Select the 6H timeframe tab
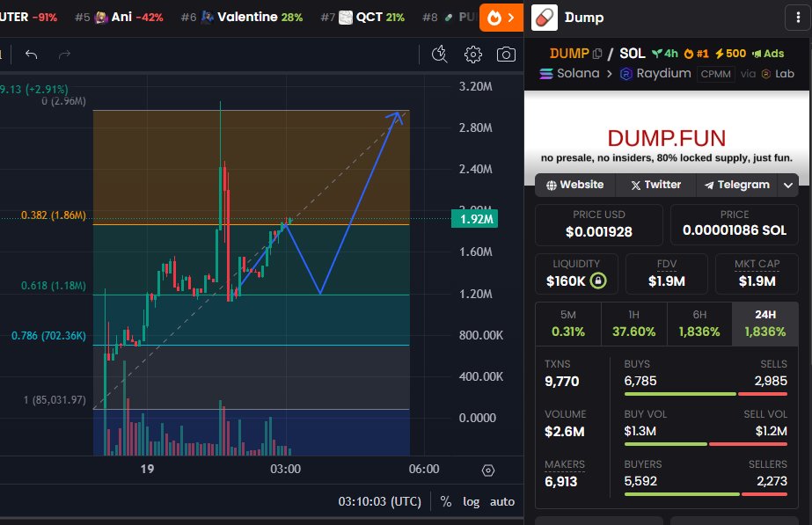Image resolution: width=812 pixels, height=525 pixels. point(699,324)
